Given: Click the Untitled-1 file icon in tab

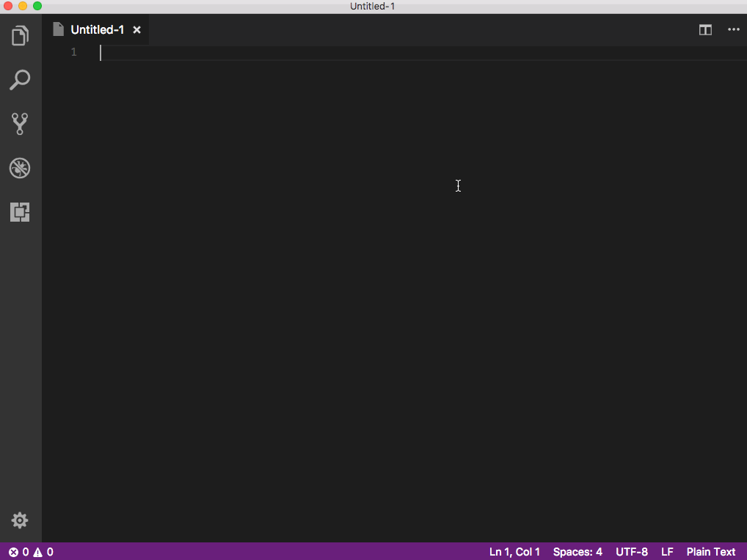Looking at the screenshot, I should 58,30.
